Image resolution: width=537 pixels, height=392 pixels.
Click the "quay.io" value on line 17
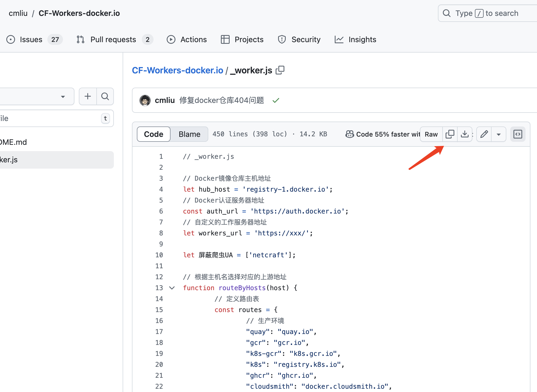click(x=295, y=332)
